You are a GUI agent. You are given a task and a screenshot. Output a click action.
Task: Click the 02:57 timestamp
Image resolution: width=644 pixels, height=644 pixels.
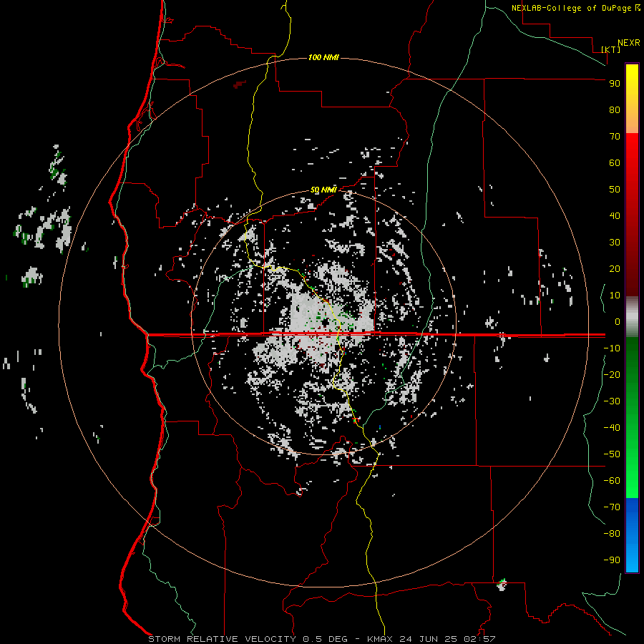(479, 639)
